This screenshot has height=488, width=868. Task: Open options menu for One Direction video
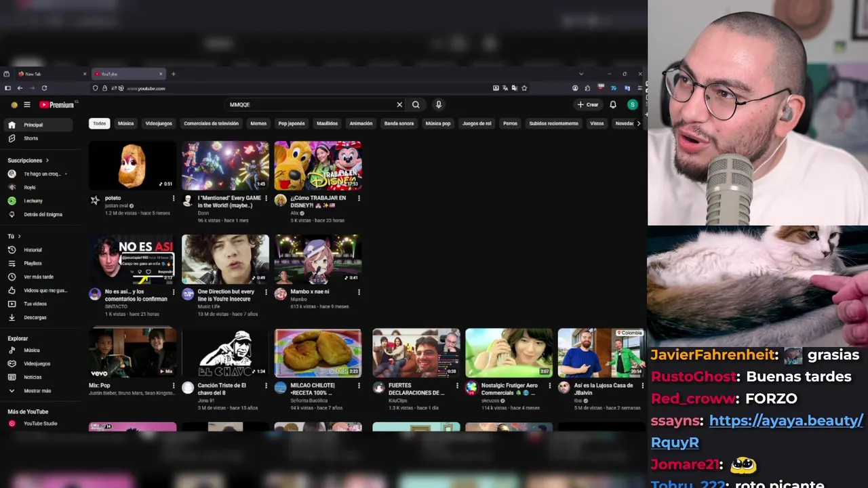point(266,292)
